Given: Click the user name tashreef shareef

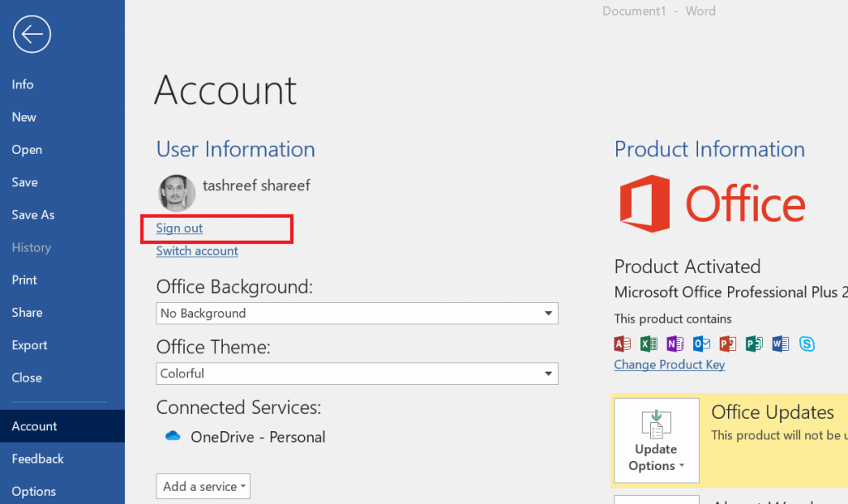Looking at the screenshot, I should (257, 185).
